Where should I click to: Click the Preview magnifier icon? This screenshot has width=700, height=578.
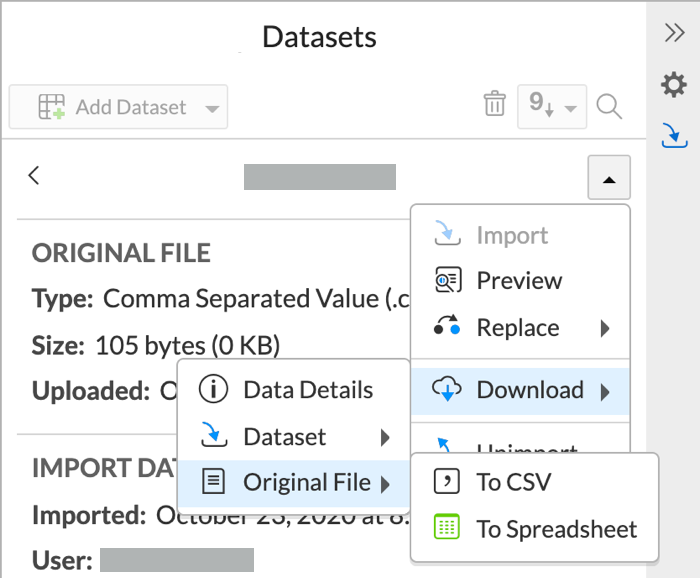pyautogui.click(x=447, y=280)
